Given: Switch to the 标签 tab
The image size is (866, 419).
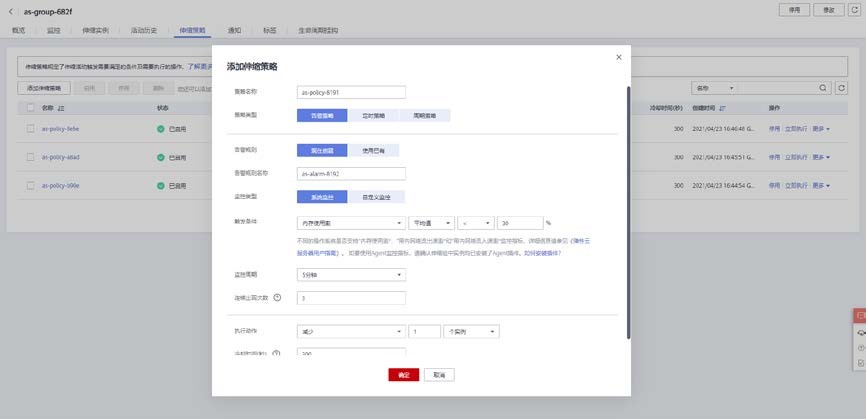Looking at the screenshot, I should pyautogui.click(x=270, y=30).
